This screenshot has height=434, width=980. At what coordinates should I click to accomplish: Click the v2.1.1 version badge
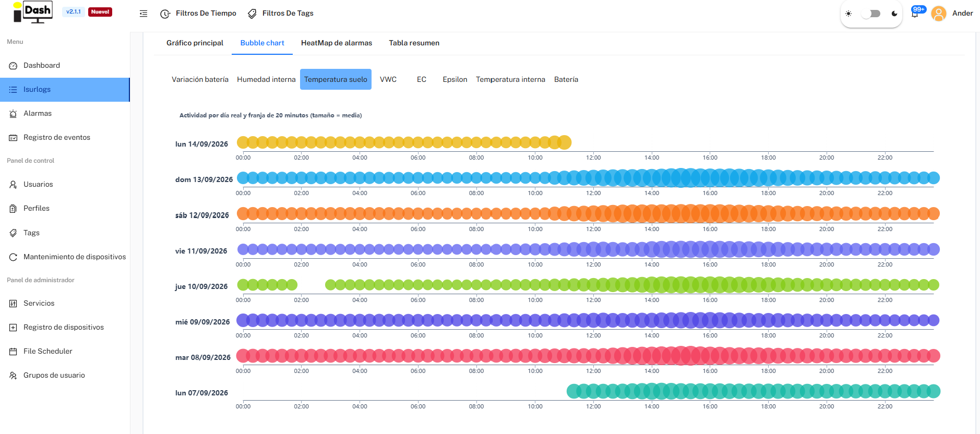point(74,12)
